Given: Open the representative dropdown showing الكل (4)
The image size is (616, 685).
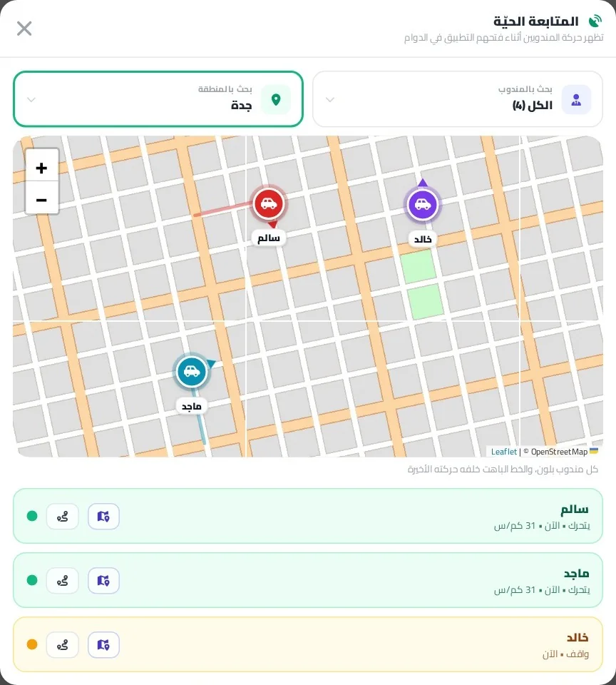Looking at the screenshot, I should 458,99.
